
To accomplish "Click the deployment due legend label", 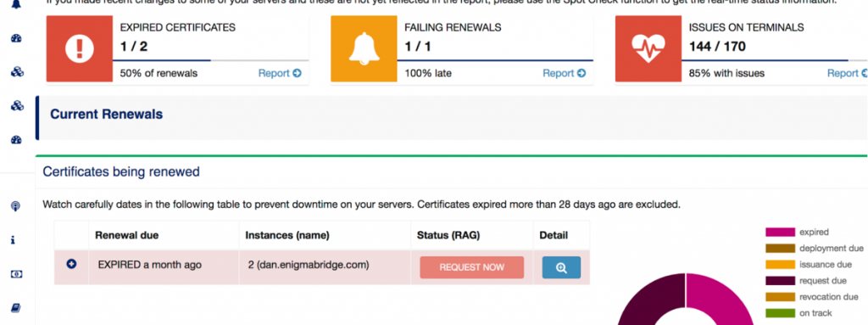I will click(x=832, y=249).
